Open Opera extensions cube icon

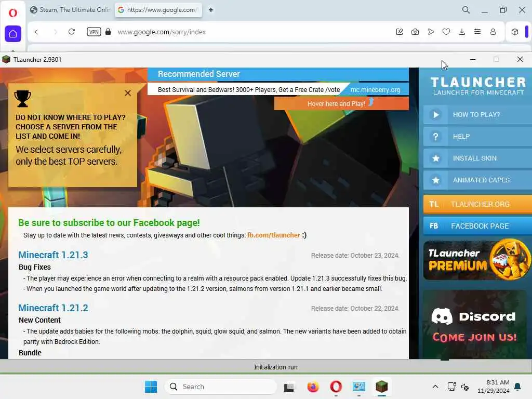coord(515,32)
